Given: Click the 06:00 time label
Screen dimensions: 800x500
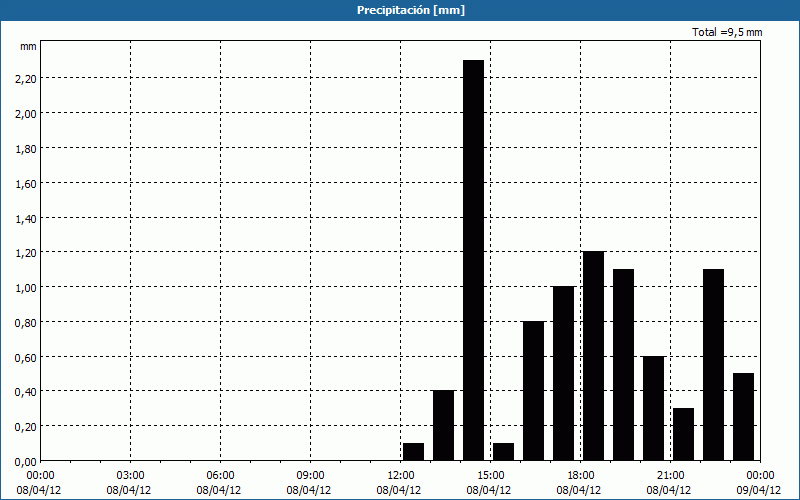Looking at the screenshot, I should (220, 476).
